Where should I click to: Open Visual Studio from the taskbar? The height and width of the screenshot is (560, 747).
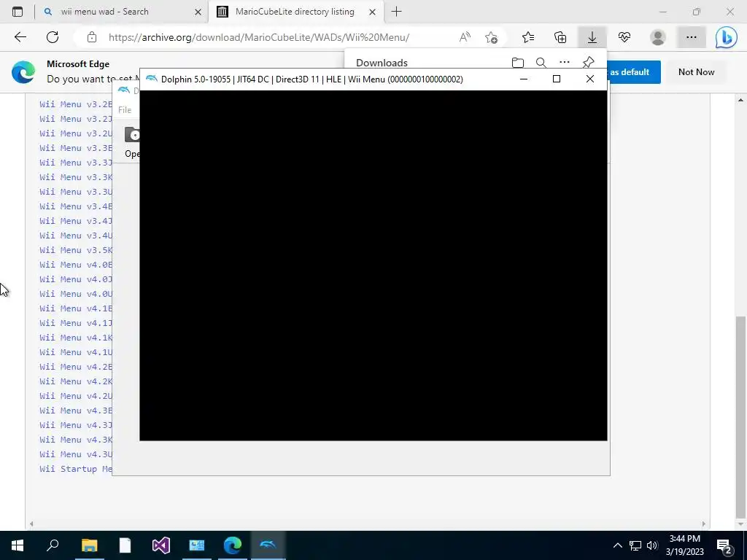(161, 545)
